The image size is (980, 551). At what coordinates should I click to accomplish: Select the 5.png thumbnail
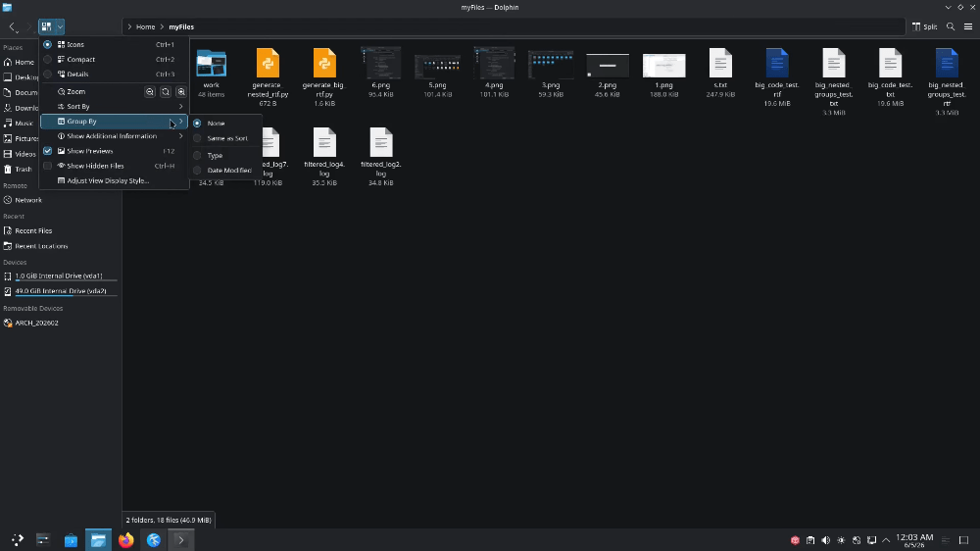click(x=437, y=67)
